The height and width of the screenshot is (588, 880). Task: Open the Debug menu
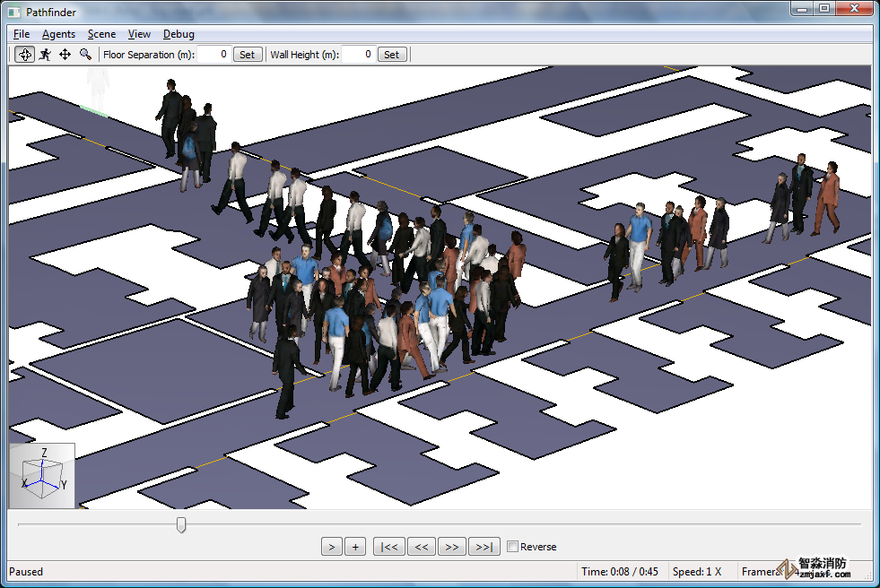point(179,34)
